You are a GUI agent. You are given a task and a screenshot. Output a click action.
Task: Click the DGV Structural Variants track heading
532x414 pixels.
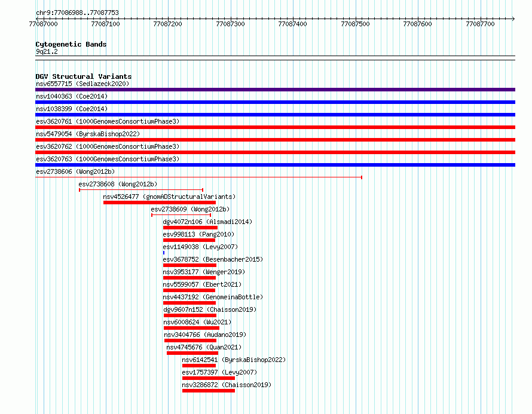point(84,76)
